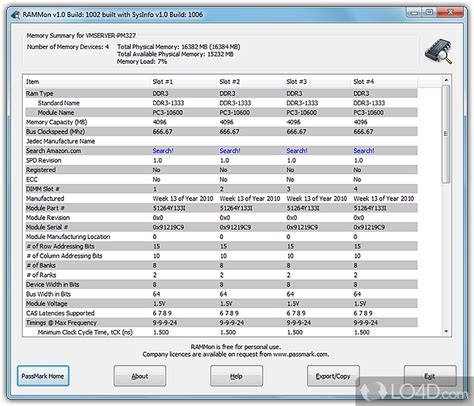The image size is (474, 406).
Task: Click Number of Memory Devices text
Action: [68, 47]
